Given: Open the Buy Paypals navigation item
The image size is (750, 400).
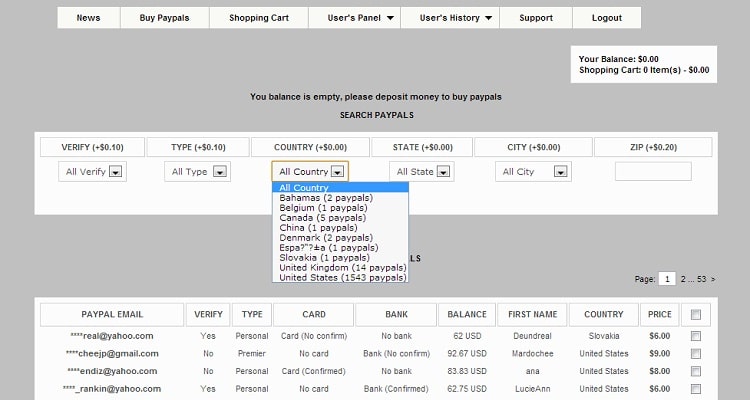Looking at the screenshot, I should click(x=165, y=18).
